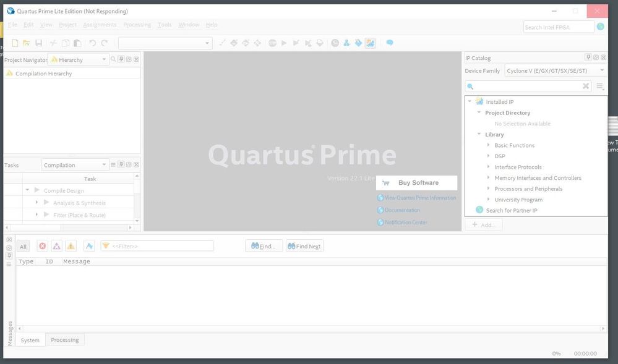The image size is (618, 364).
Task: Click the Copy toolbar icon
Action: point(66,43)
